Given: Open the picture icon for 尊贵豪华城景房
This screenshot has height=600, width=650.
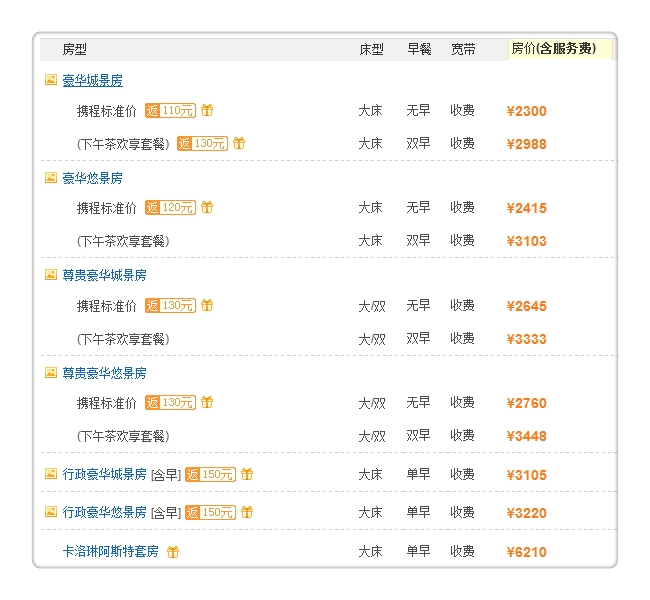Looking at the screenshot, I should coord(51,275).
